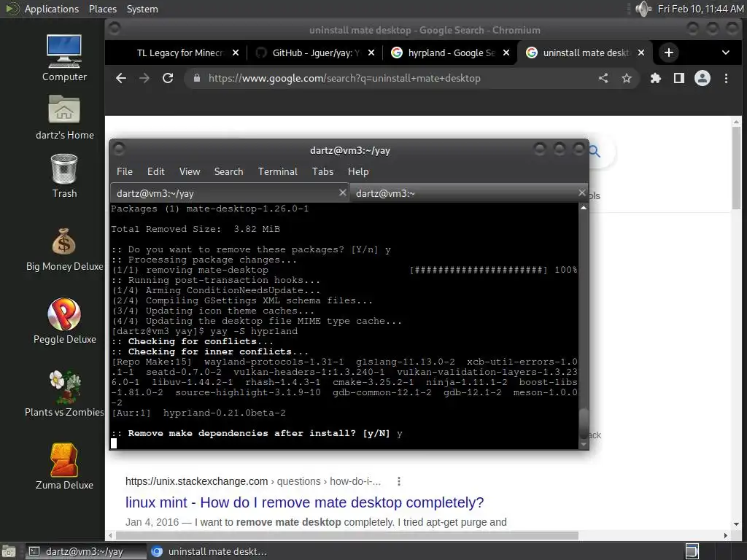Select the Peggle Deluxe desktop icon
The height and width of the screenshot is (560, 747).
[x=64, y=322]
